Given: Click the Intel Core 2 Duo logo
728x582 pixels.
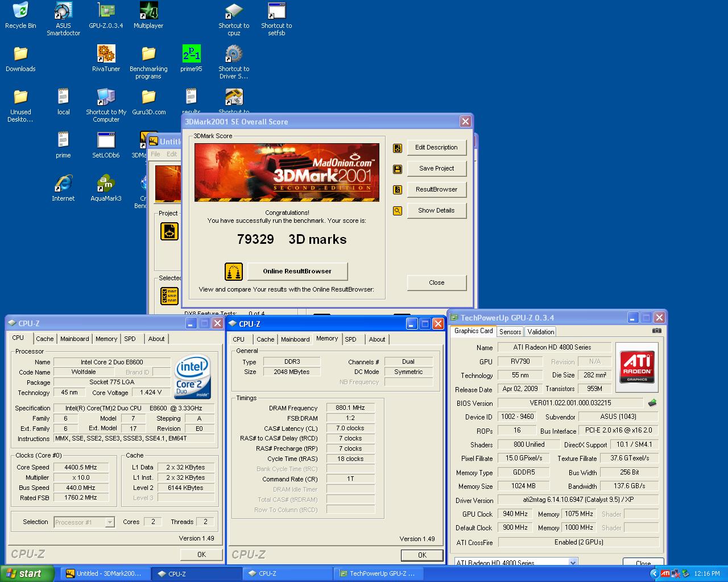Looking at the screenshot, I should point(193,377).
